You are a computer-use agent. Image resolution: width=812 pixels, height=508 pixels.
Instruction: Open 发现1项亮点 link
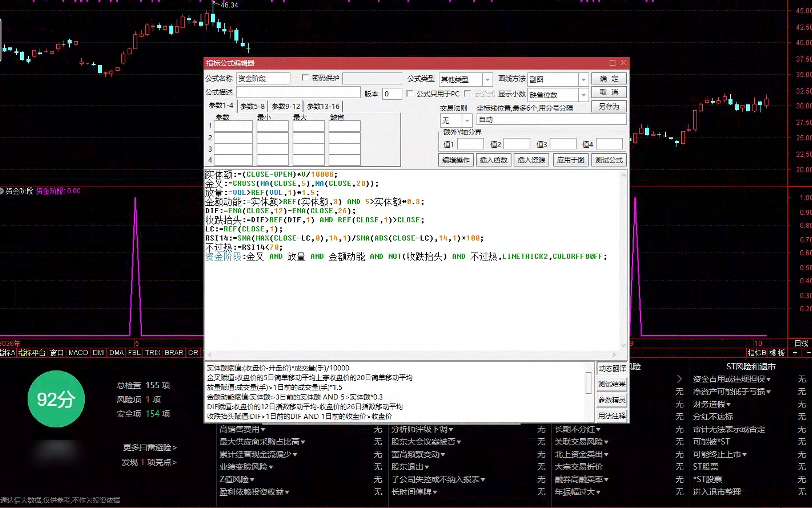point(149,462)
